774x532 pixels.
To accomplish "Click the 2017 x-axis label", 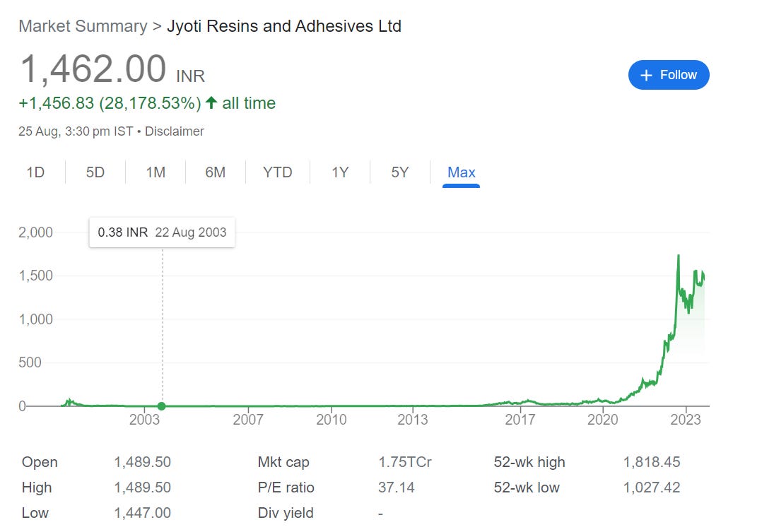I will pyautogui.click(x=520, y=420).
